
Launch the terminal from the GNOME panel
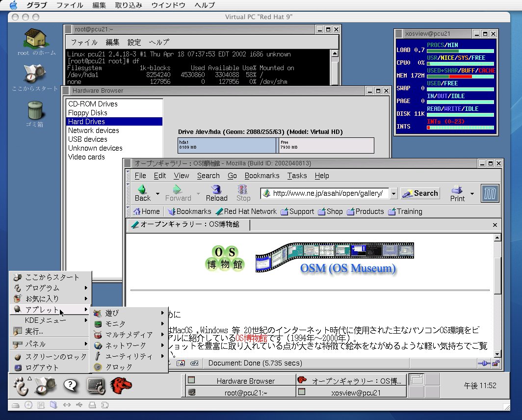coord(96,386)
